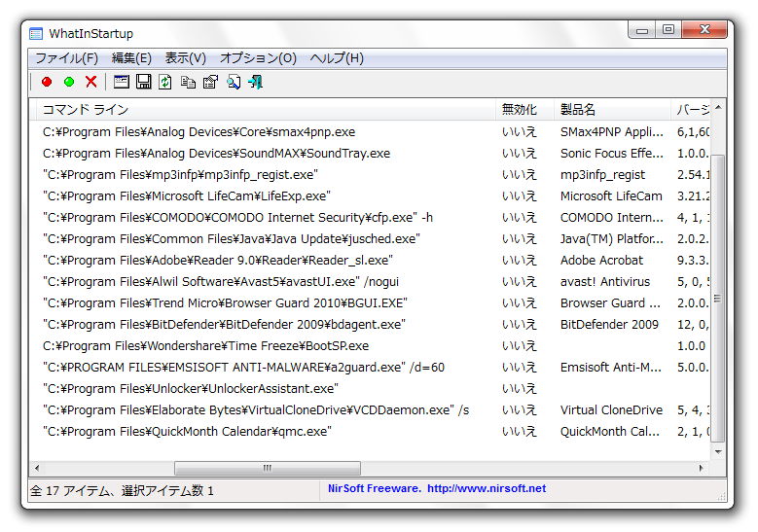Click the vertical scrollbar up arrow
This screenshot has width=758, height=532.
coord(718,107)
